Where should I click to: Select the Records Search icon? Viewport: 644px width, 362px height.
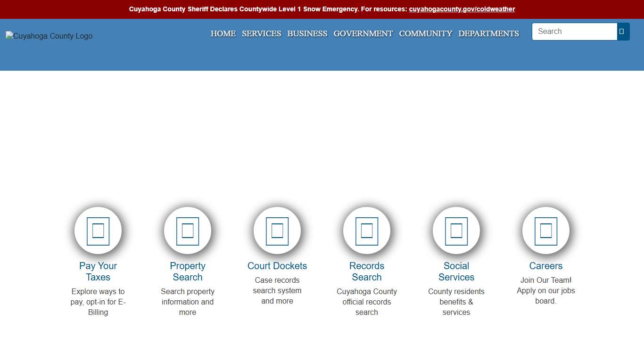[366, 230]
